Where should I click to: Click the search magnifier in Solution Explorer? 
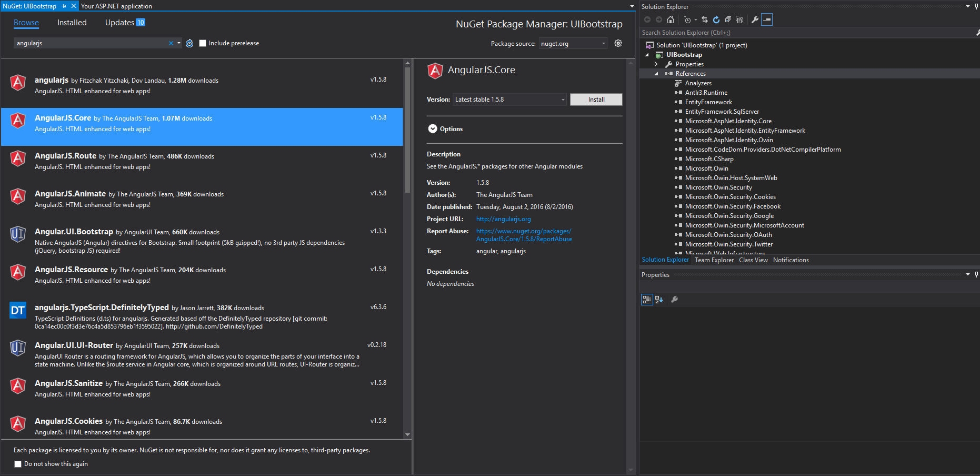pyautogui.click(x=977, y=33)
